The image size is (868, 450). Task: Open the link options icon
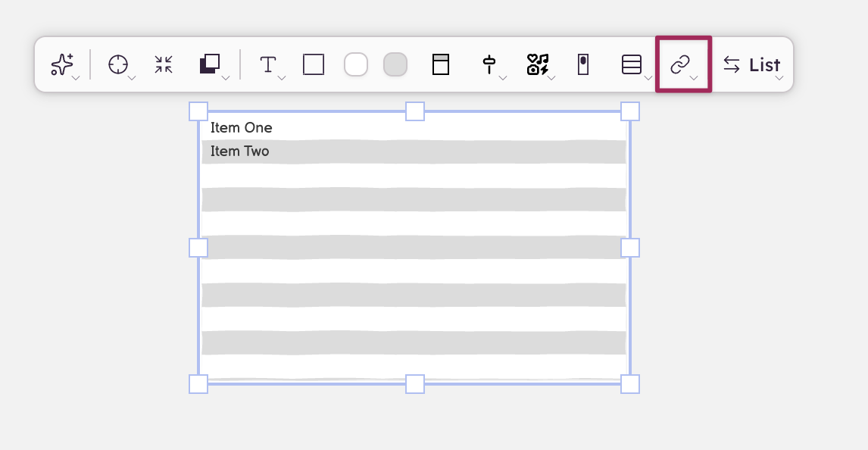(x=681, y=65)
